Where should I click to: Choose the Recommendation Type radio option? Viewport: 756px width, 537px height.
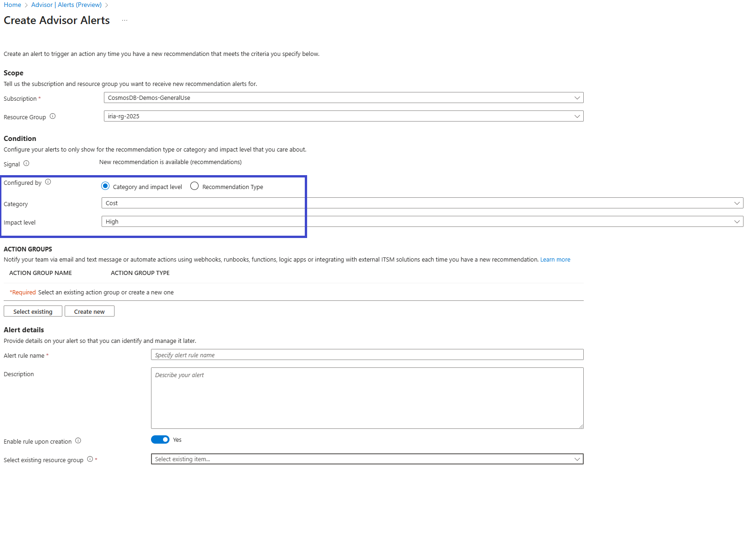tap(194, 186)
